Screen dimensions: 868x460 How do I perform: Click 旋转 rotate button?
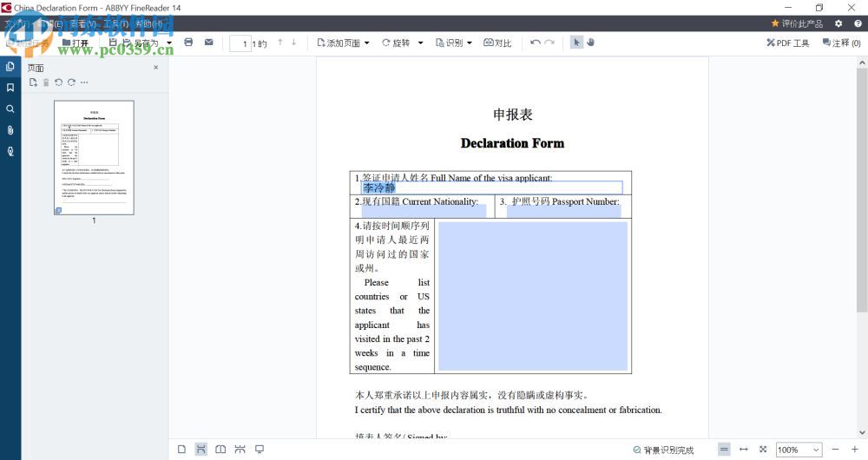point(396,43)
